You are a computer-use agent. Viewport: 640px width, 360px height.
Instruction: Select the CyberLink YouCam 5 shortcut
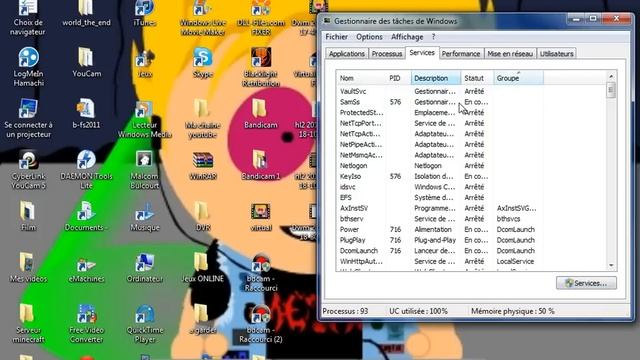(28, 170)
